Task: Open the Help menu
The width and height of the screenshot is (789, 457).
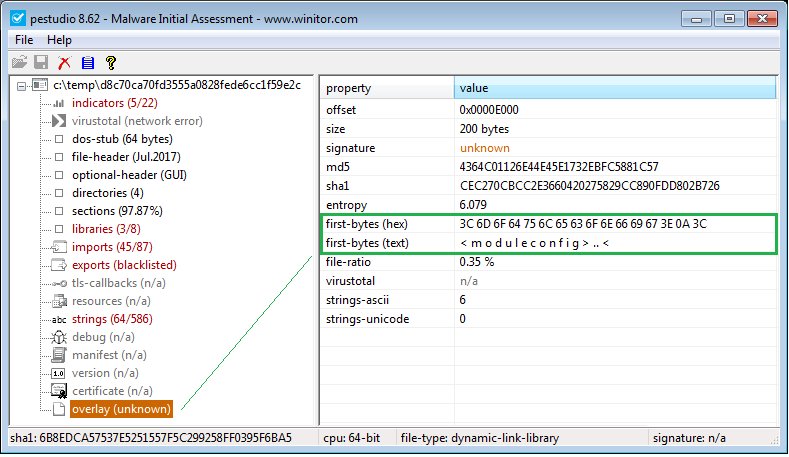Action: click(x=59, y=40)
